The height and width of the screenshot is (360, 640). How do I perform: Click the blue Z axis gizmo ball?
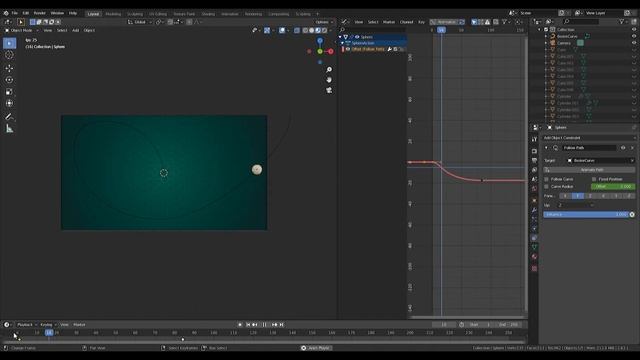(320, 41)
